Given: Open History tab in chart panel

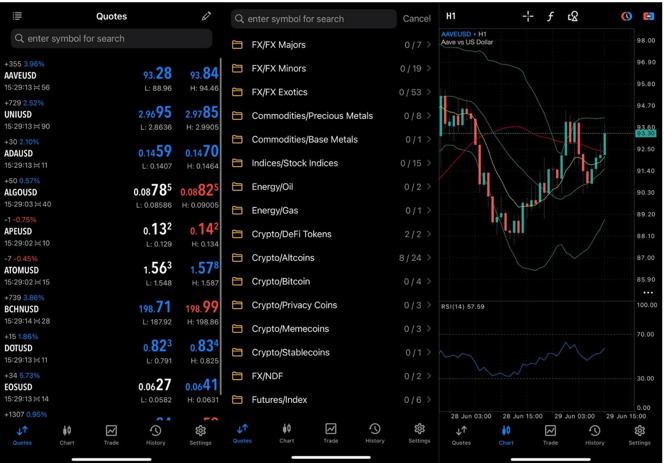Looking at the screenshot, I should (x=595, y=435).
